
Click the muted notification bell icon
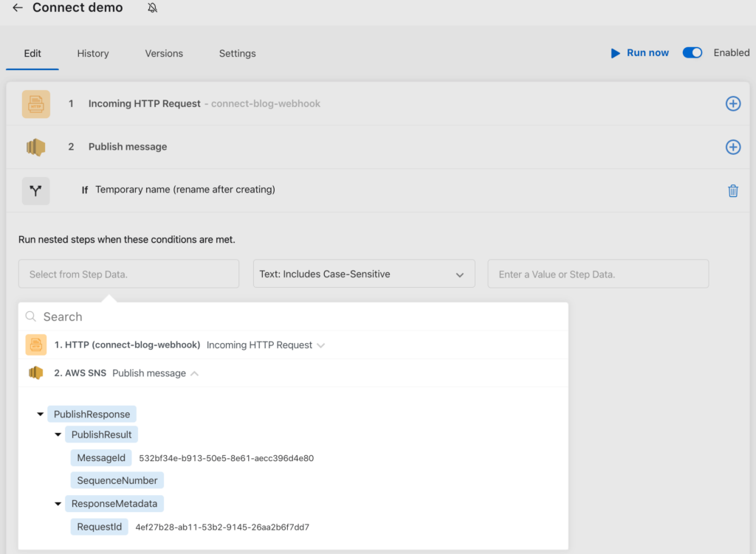(152, 8)
